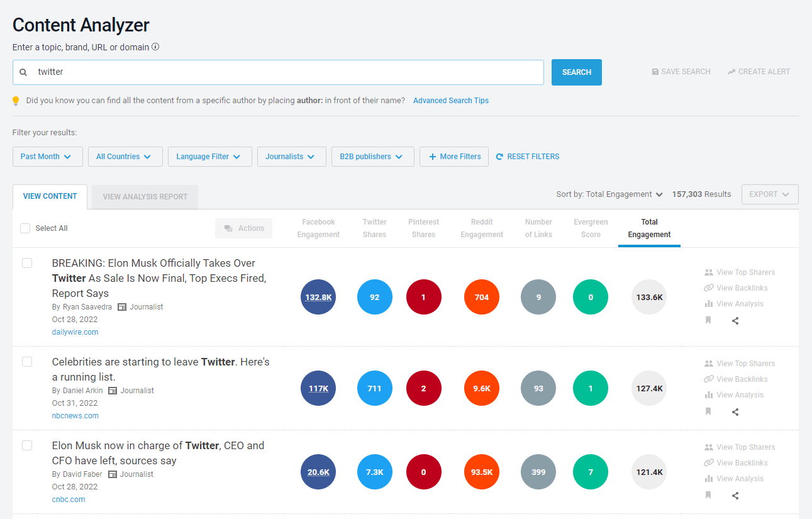The width and height of the screenshot is (812, 519).
Task: Click evergreen score bubble showing 7
Action: coord(591,472)
